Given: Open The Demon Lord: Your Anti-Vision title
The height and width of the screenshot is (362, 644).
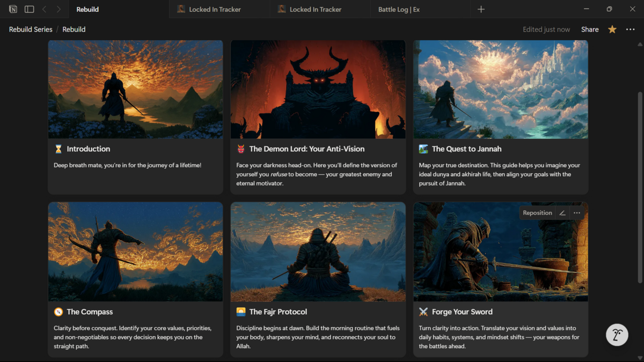Looking at the screenshot, I should click(x=307, y=149).
